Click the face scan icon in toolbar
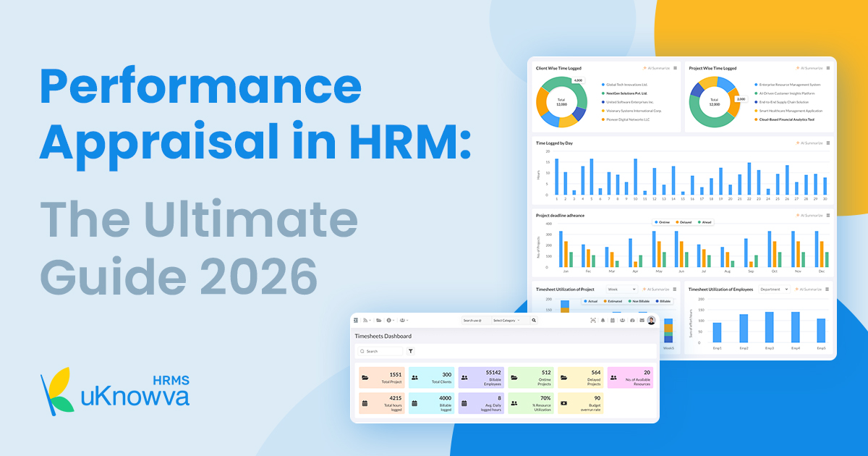Image resolution: width=868 pixels, height=456 pixels. (593, 320)
